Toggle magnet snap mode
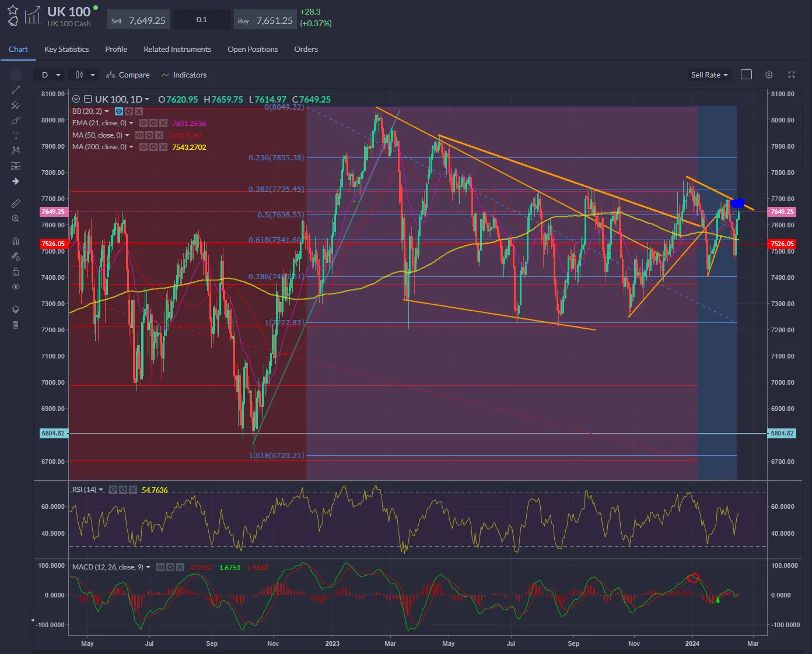 click(x=16, y=241)
